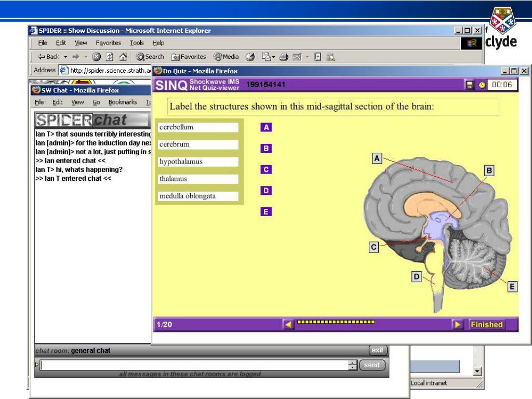Select the thalamus answer label

pos(198,179)
